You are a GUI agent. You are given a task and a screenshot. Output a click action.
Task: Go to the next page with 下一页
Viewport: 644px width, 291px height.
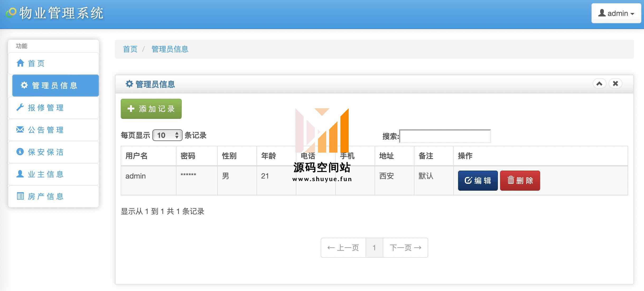coord(405,248)
